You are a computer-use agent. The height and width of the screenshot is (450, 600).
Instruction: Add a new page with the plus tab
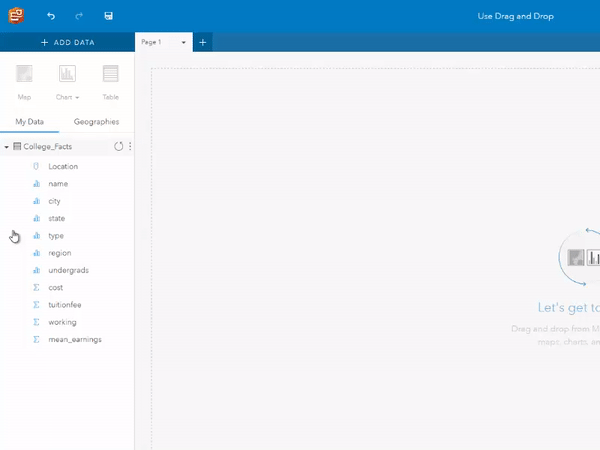203,42
